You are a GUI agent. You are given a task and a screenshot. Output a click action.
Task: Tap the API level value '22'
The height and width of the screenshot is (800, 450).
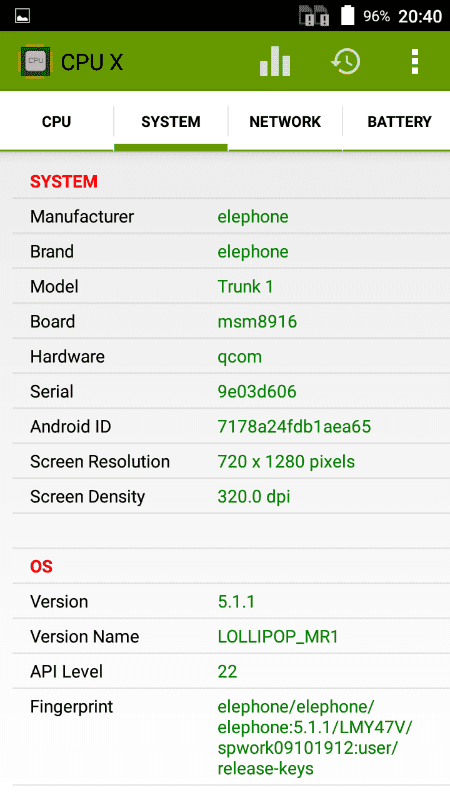pos(228,671)
